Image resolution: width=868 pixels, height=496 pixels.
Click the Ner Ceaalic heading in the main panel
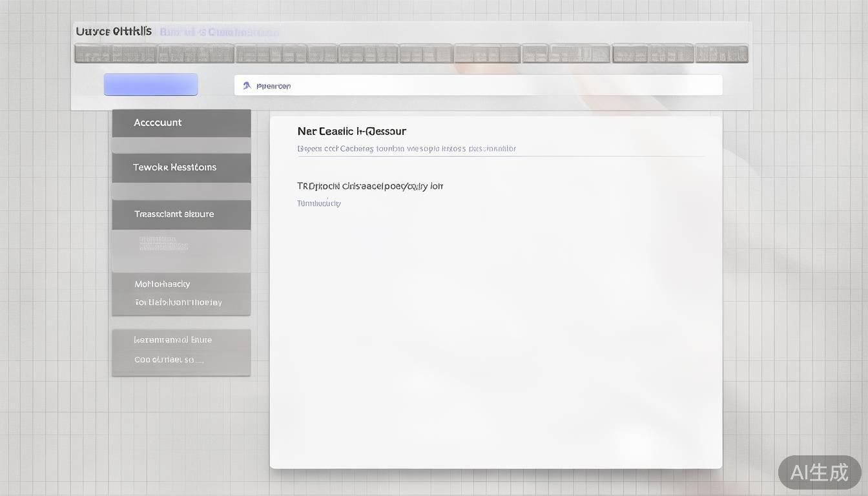[x=351, y=131]
